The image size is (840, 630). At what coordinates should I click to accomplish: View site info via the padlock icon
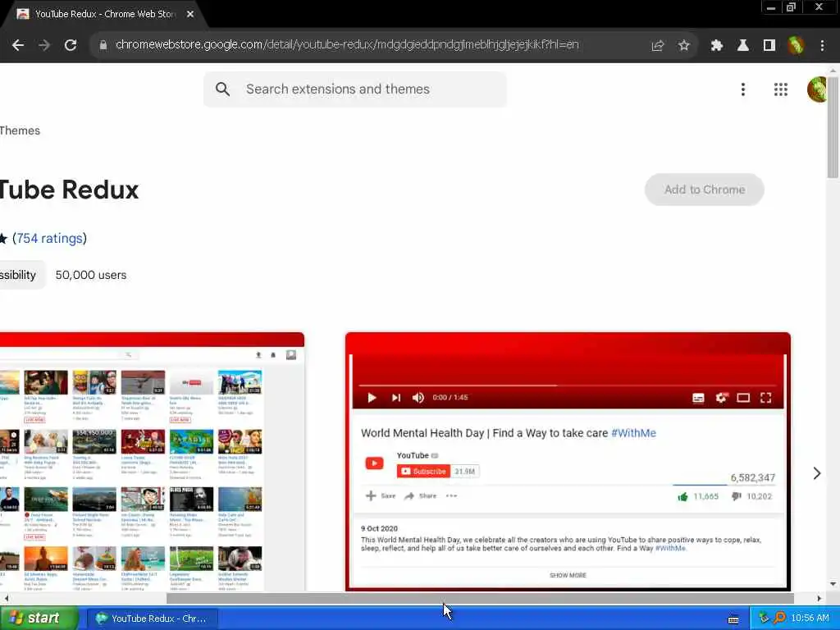tap(103, 45)
